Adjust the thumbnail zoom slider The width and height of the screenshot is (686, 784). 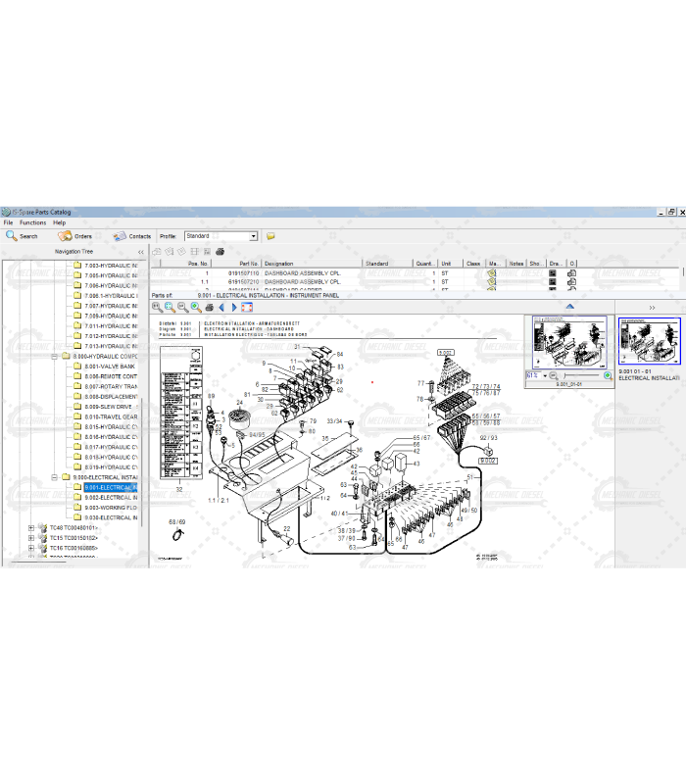[x=578, y=376]
